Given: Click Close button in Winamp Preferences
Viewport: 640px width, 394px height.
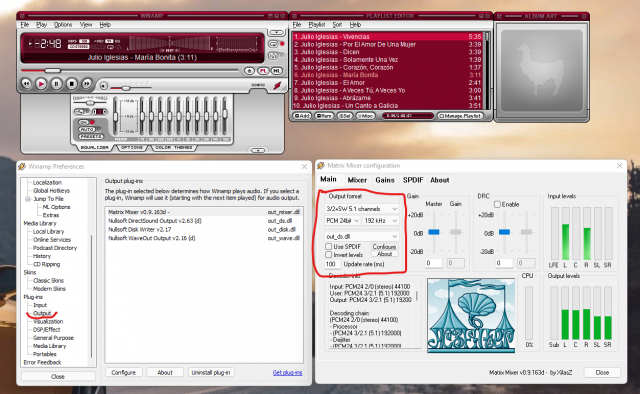Looking at the screenshot, I should point(58,376).
